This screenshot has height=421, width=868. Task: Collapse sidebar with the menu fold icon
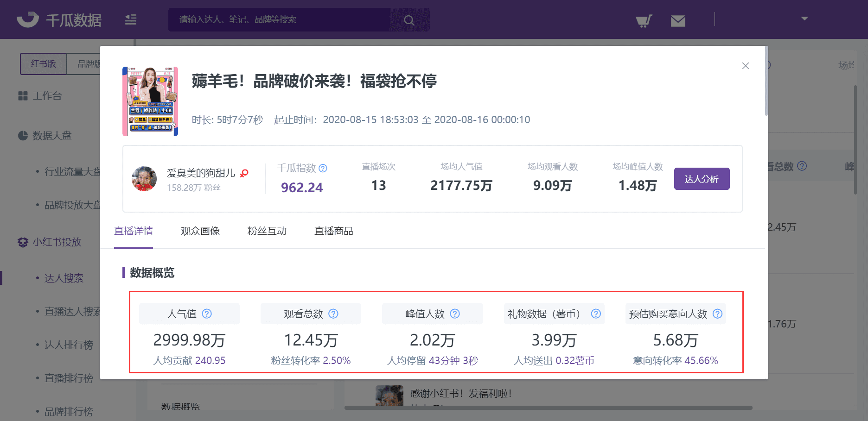click(x=131, y=19)
